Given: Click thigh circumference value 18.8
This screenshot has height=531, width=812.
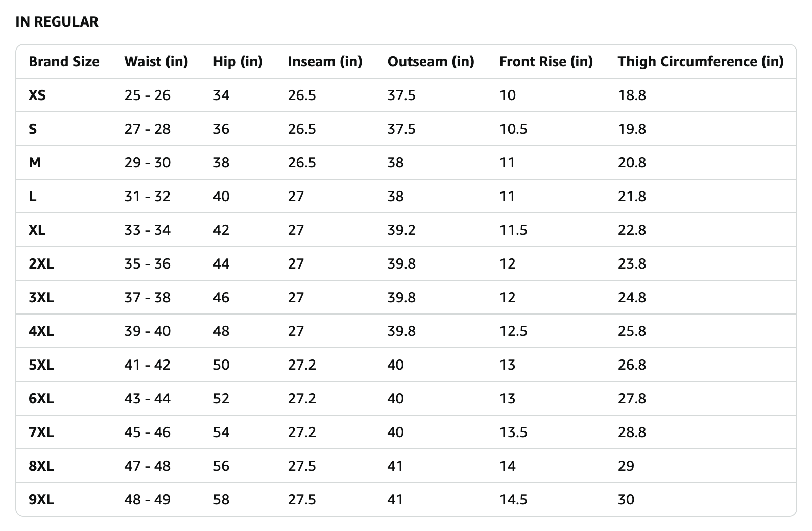Looking at the screenshot, I should click(632, 95).
